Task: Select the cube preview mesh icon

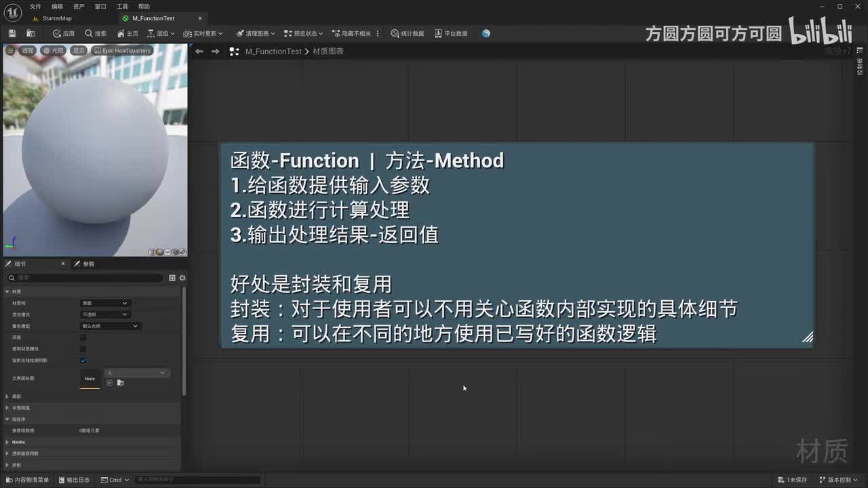Action: coord(175,252)
